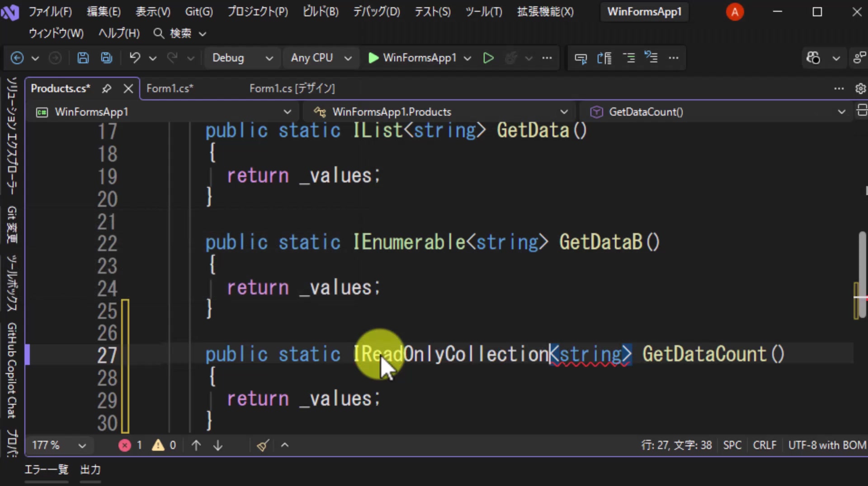
Task: Click the navigate backward arrow icon
Action: click(17, 58)
